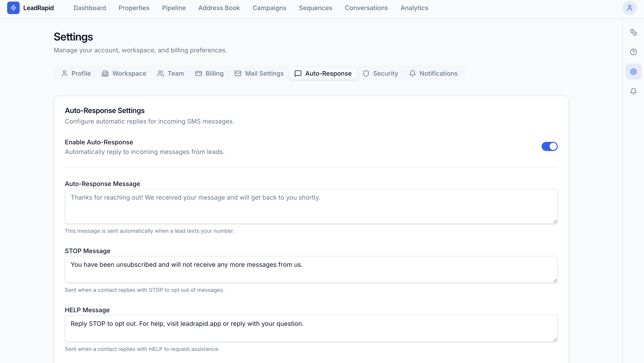
Task: Click the help question-mark icon on the sidebar
Action: pos(633,52)
